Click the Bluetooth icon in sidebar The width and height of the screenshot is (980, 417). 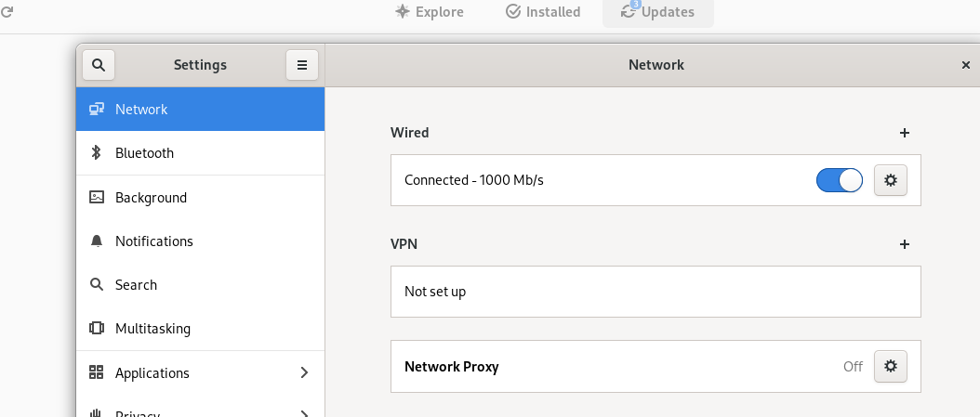click(x=96, y=153)
